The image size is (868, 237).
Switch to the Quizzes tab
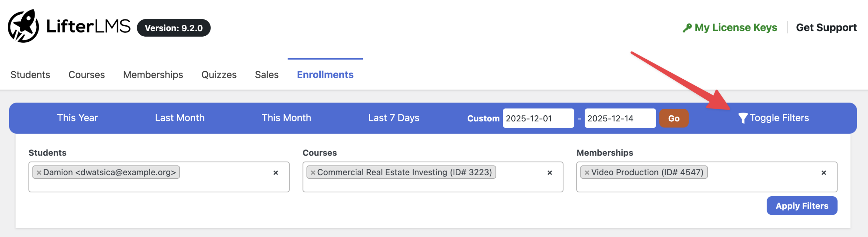pyautogui.click(x=219, y=75)
